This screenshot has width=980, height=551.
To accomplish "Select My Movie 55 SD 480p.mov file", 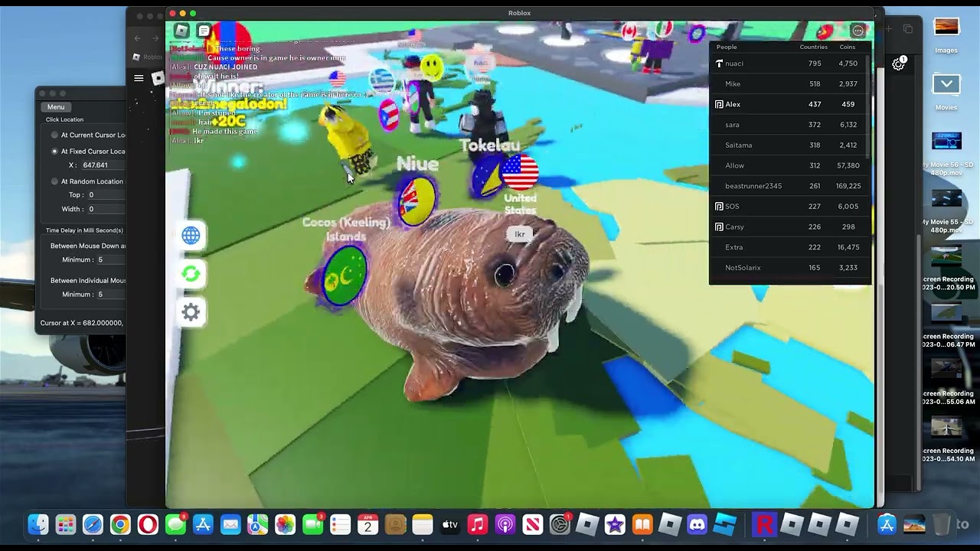I will pos(946,210).
